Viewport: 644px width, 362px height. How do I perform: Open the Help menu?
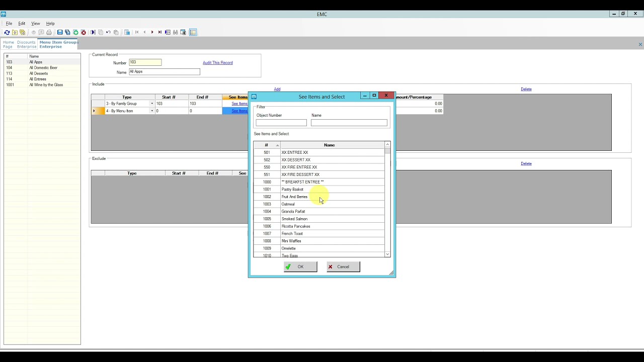pos(50,24)
